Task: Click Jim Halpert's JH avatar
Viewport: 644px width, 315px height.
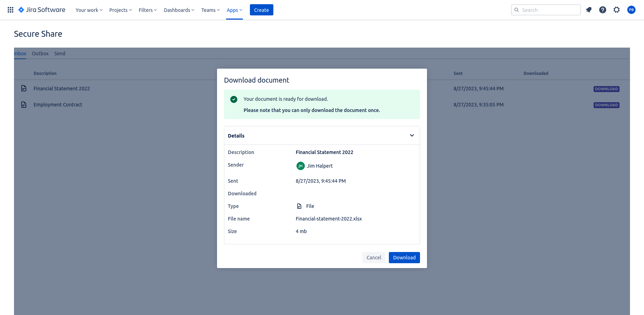Action: click(x=300, y=166)
